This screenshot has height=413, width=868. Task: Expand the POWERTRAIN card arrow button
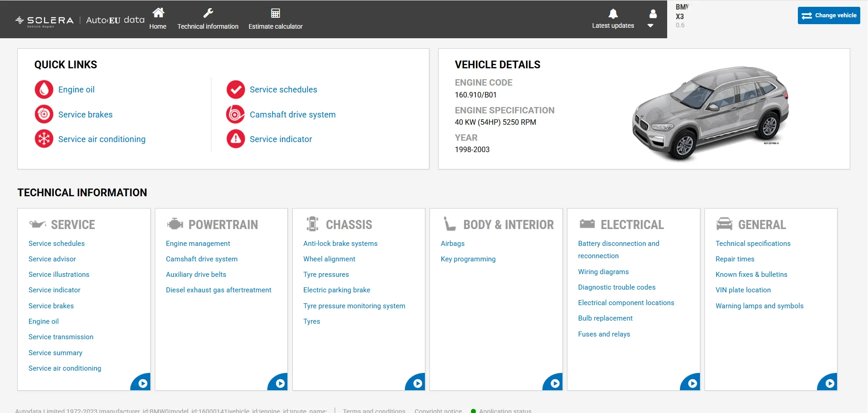(279, 382)
